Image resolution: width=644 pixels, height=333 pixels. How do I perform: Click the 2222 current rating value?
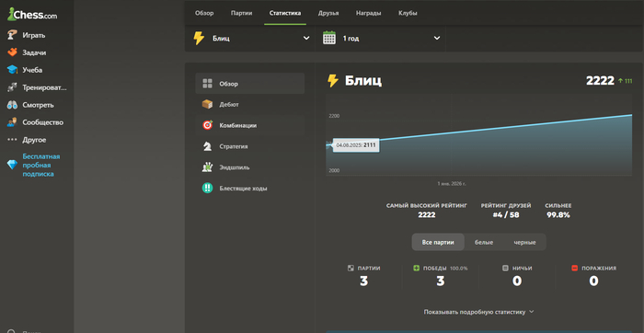pyautogui.click(x=600, y=81)
